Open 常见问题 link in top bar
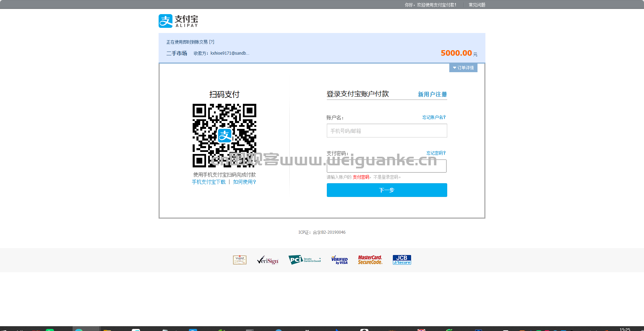 pyautogui.click(x=477, y=5)
